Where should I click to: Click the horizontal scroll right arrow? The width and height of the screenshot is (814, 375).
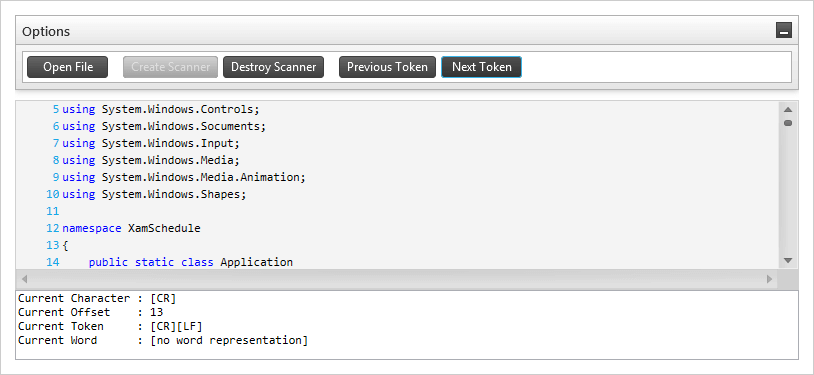[x=769, y=279]
